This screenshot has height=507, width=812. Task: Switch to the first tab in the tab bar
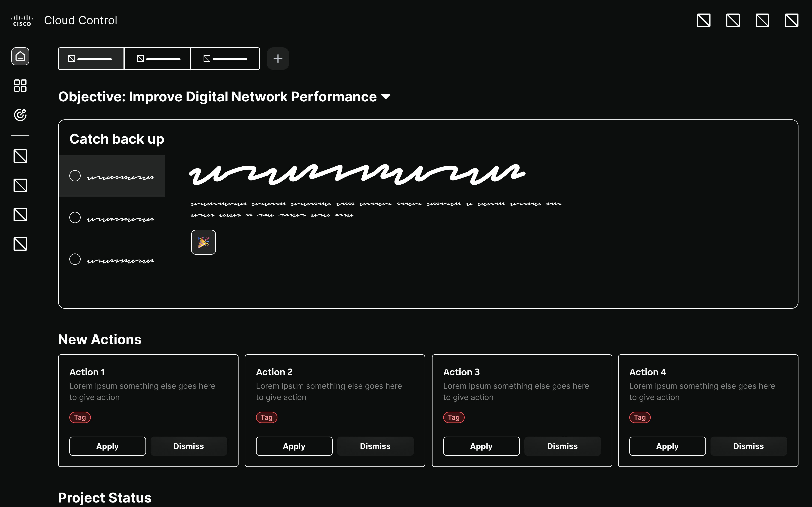91,58
